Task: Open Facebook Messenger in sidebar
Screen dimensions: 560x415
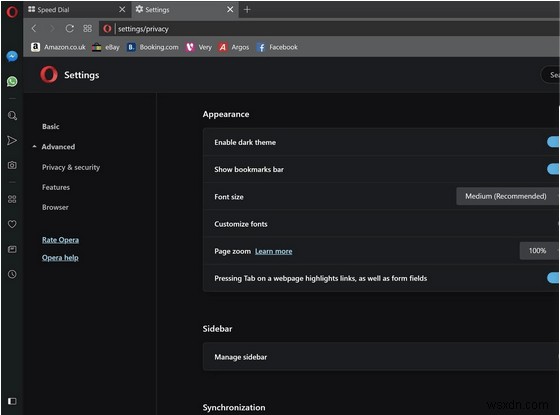Action: tap(12, 56)
